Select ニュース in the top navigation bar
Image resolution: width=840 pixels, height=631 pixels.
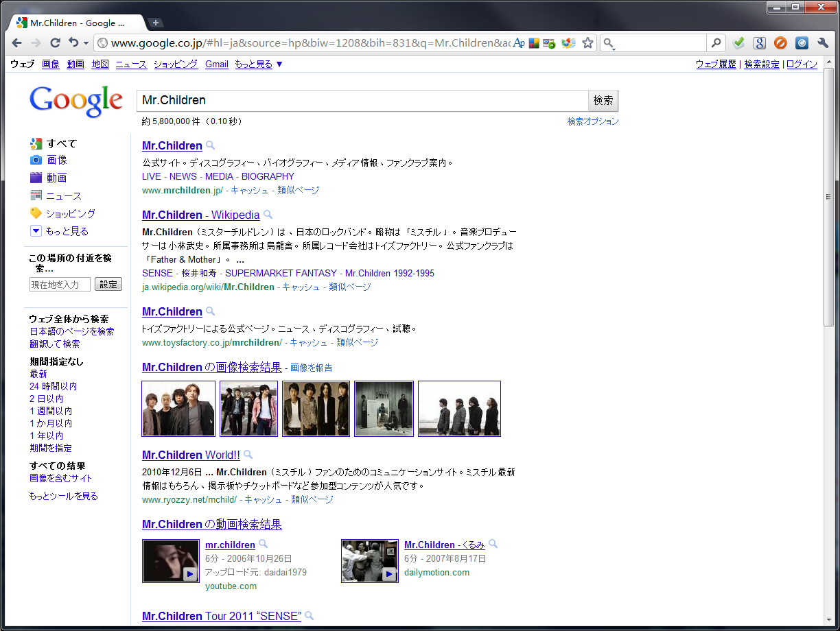(x=131, y=64)
